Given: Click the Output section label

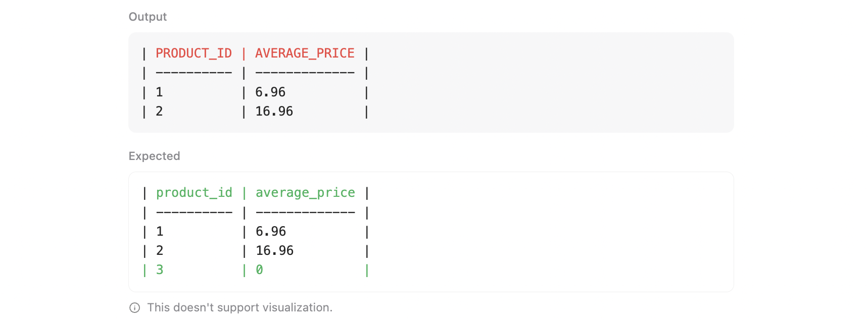Looking at the screenshot, I should [x=148, y=17].
